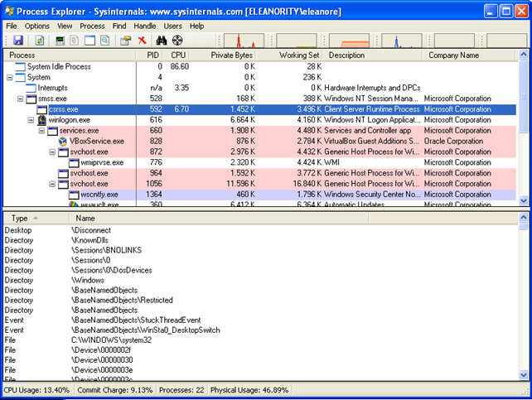Click the red X Kill Process icon
This screenshot has width=532, height=400.
(x=143, y=41)
